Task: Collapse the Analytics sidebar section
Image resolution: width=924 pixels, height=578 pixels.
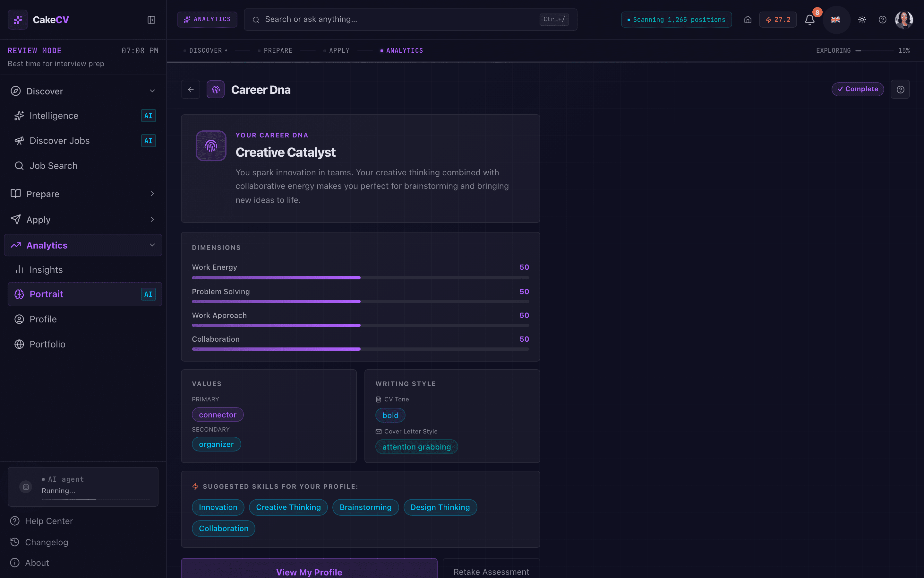Action: (83, 245)
